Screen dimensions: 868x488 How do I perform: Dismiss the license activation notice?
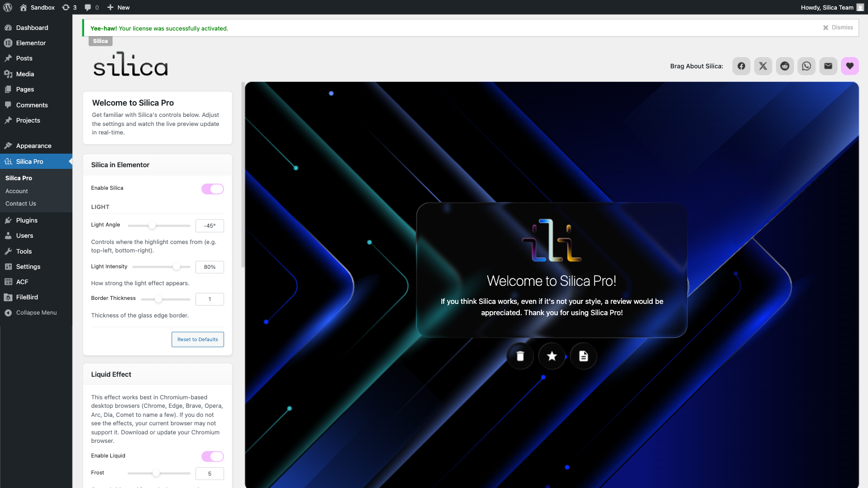[x=837, y=27]
